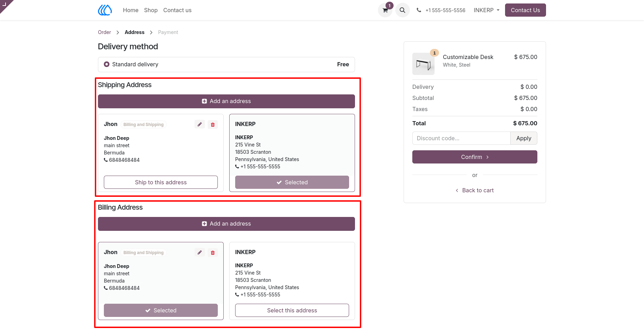The image size is (644, 336).
Task: Click the Payment breadcrumb step
Action: pos(168,32)
